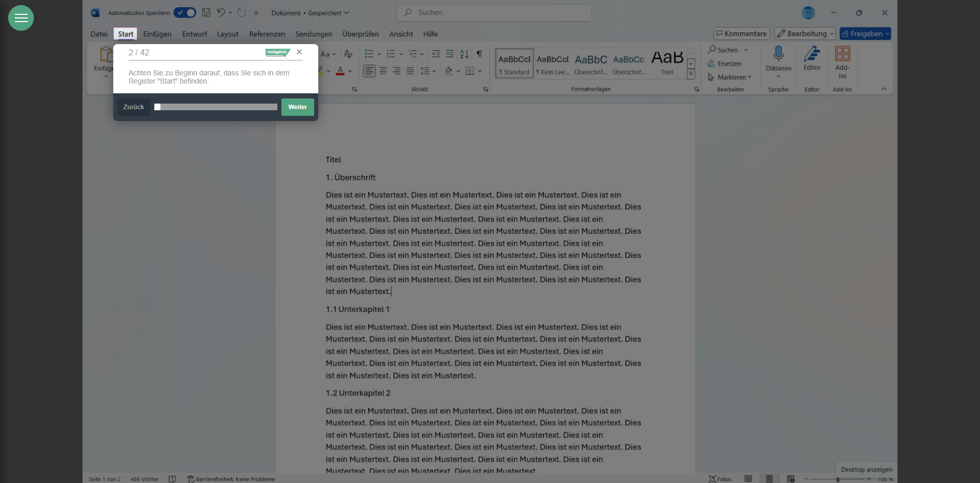Open the Einfügen ribbon tab
The image size is (980, 483).
[157, 34]
